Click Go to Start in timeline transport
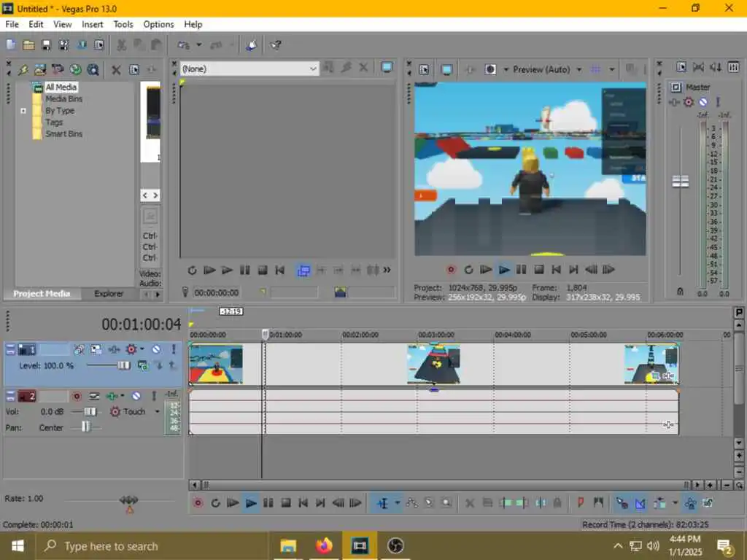747x560 pixels. [x=303, y=503]
